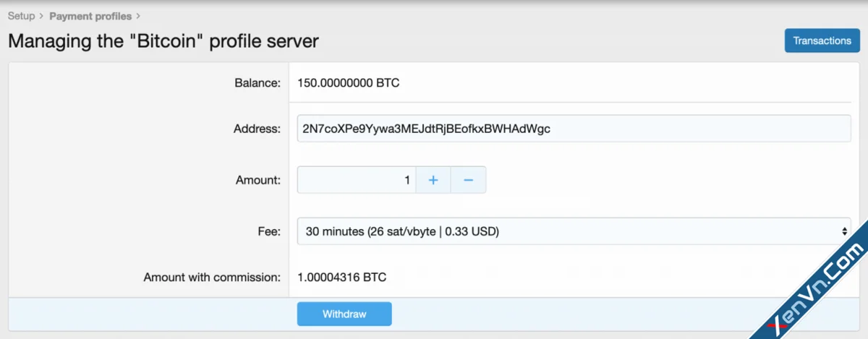Focus the Bitcoin address input field

pos(574,129)
